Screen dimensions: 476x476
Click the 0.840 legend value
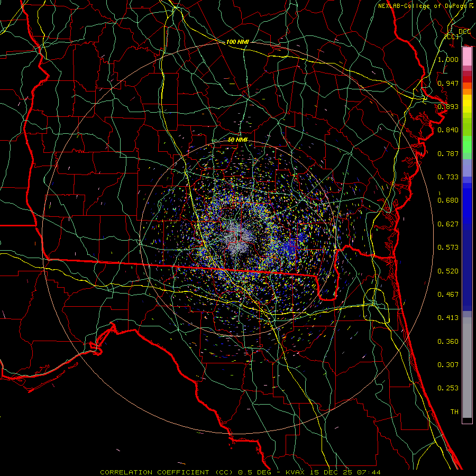[x=448, y=130]
